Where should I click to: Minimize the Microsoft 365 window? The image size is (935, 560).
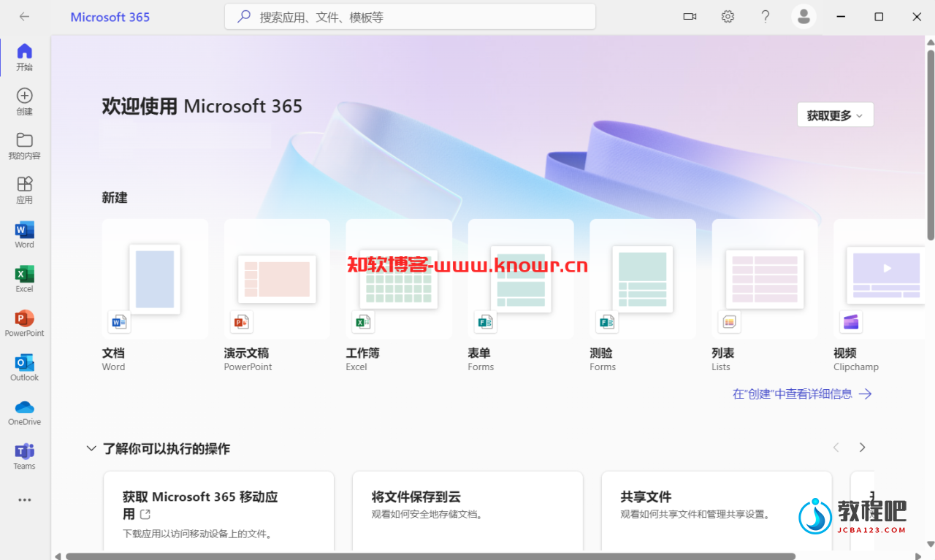[x=841, y=17]
